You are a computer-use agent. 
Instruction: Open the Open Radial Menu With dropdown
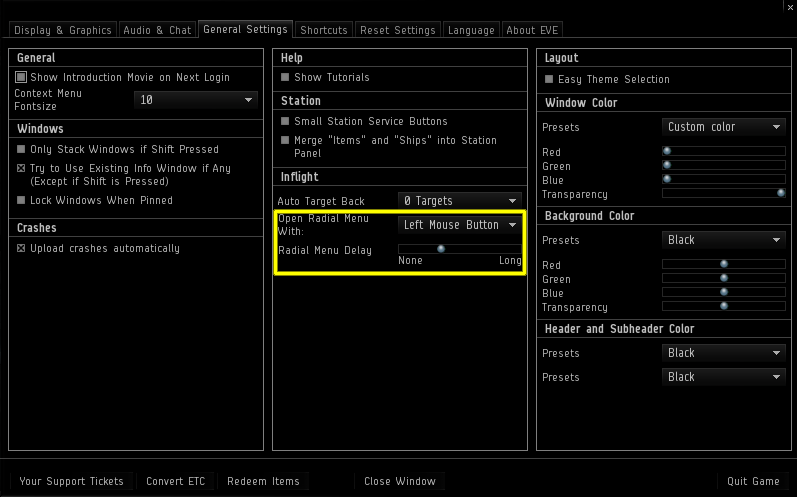click(x=459, y=225)
